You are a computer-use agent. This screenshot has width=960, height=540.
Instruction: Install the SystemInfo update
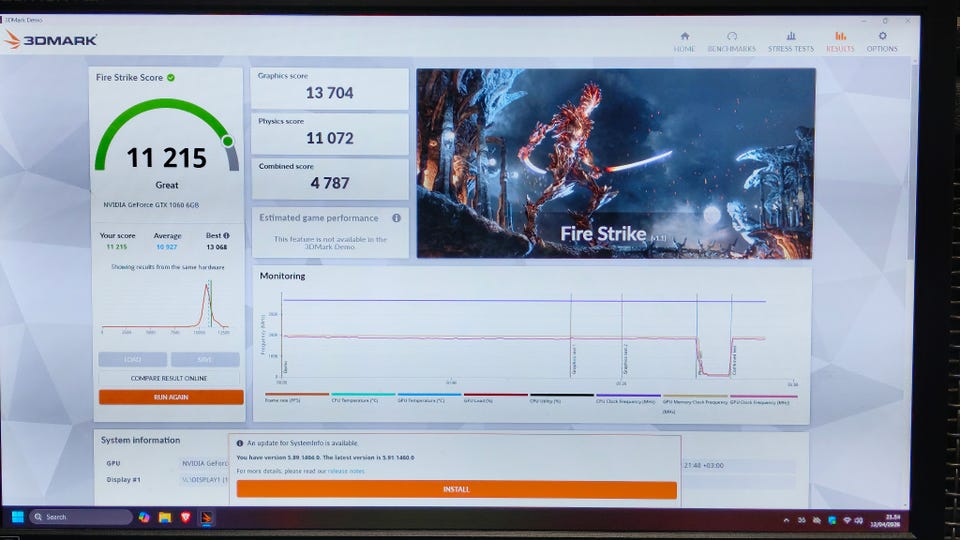[x=456, y=489]
